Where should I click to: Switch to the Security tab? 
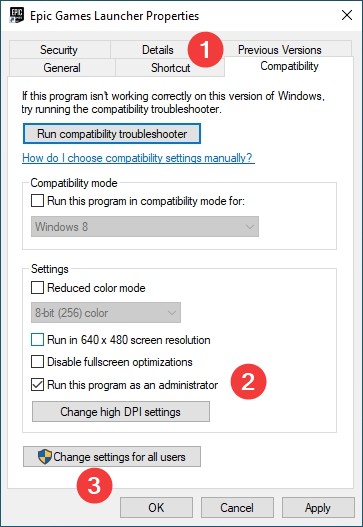(60, 49)
